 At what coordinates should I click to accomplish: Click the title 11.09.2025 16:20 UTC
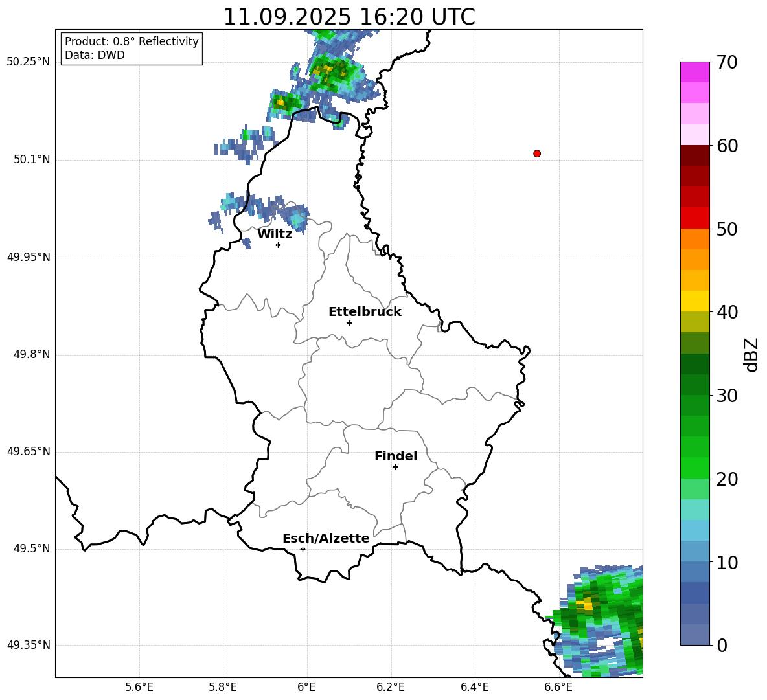[349, 17]
